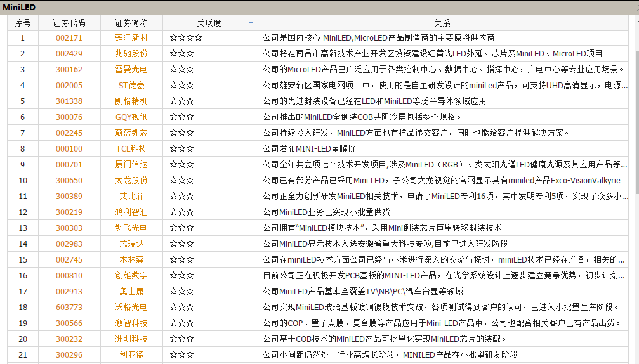Select serial number 21 cell

pos(23,356)
